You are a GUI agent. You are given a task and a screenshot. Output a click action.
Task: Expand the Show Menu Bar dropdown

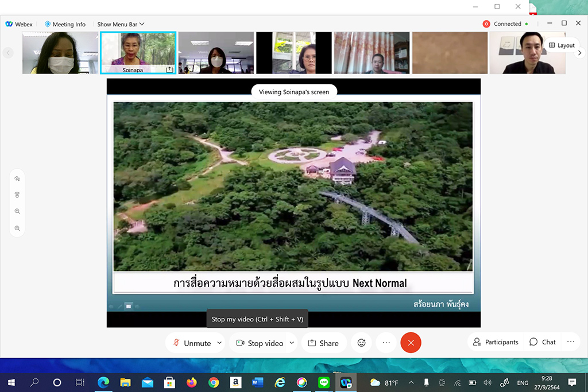coord(121,24)
